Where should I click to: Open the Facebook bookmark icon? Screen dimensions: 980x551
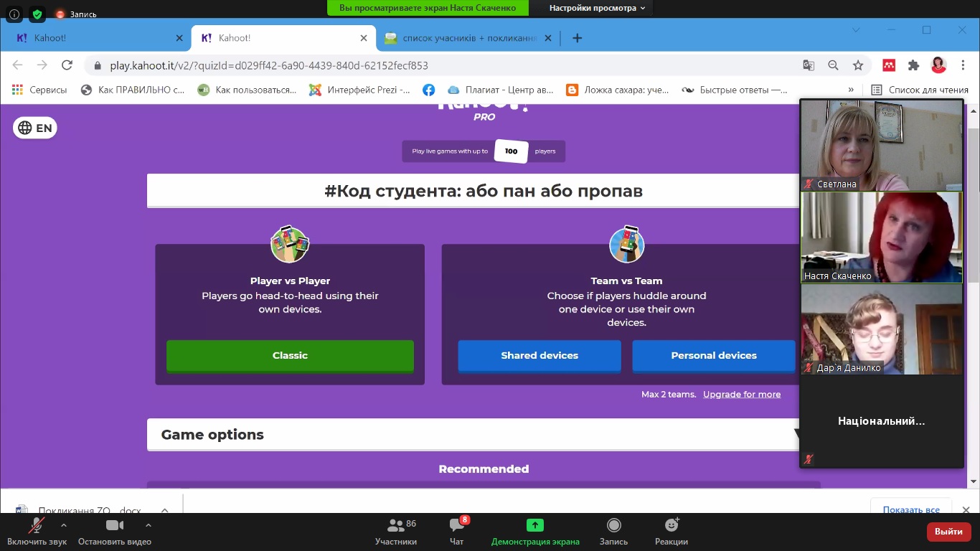428,90
